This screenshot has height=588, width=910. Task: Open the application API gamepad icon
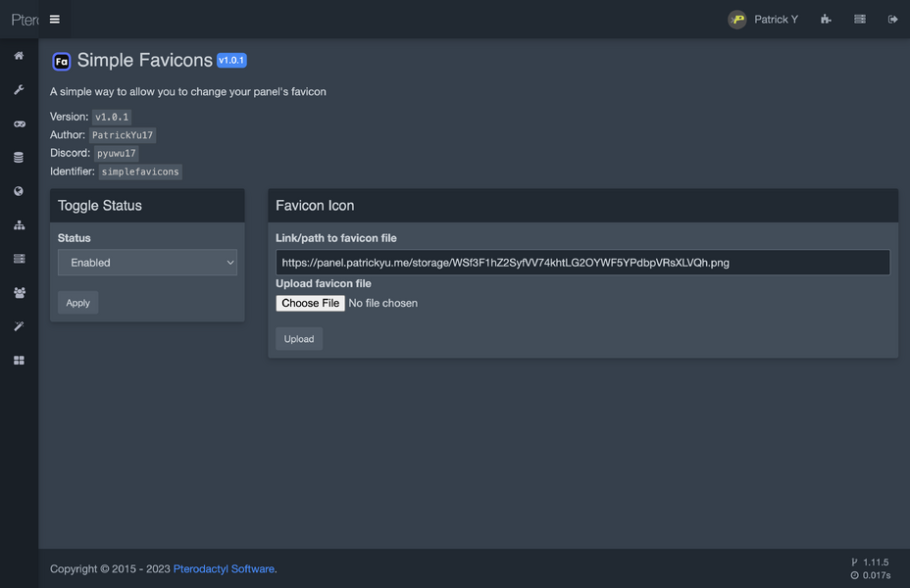[19, 123]
